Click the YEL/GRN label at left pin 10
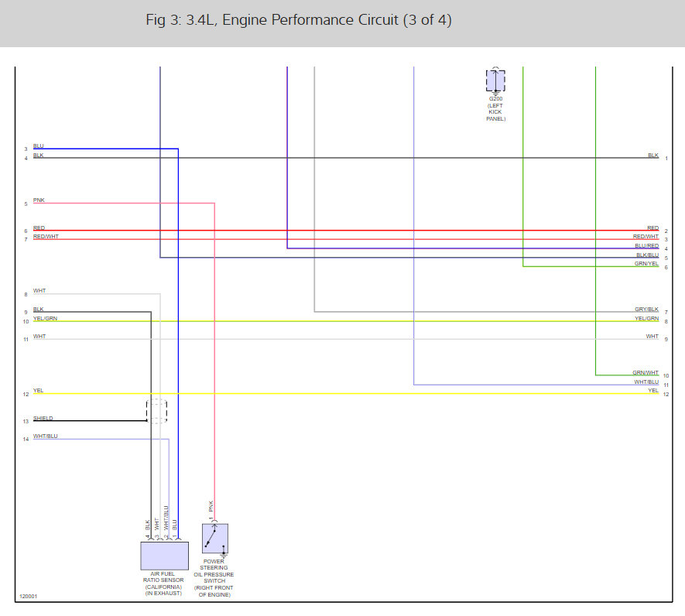Image resolution: width=685 pixels, height=616 pixels. click(45, 318)
